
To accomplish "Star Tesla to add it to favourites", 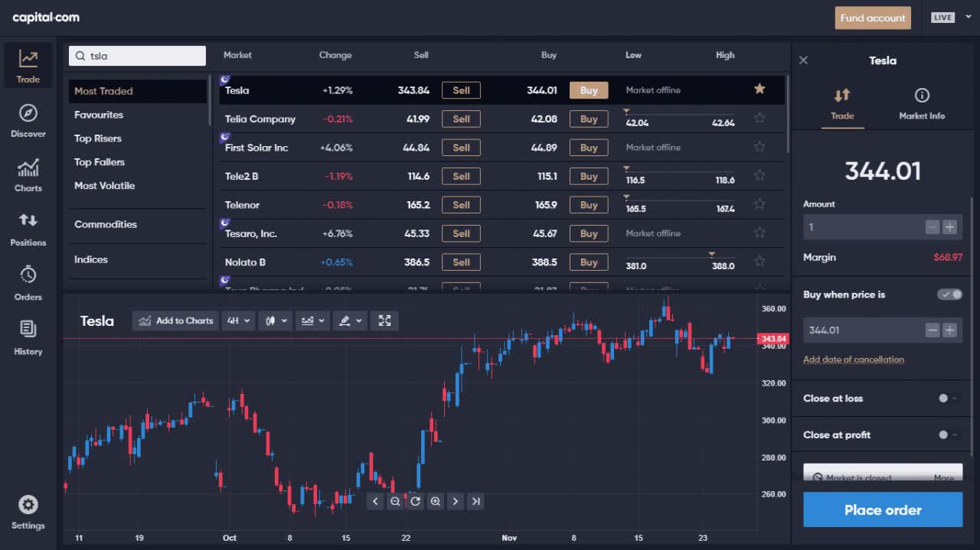I will coord(759,89).
